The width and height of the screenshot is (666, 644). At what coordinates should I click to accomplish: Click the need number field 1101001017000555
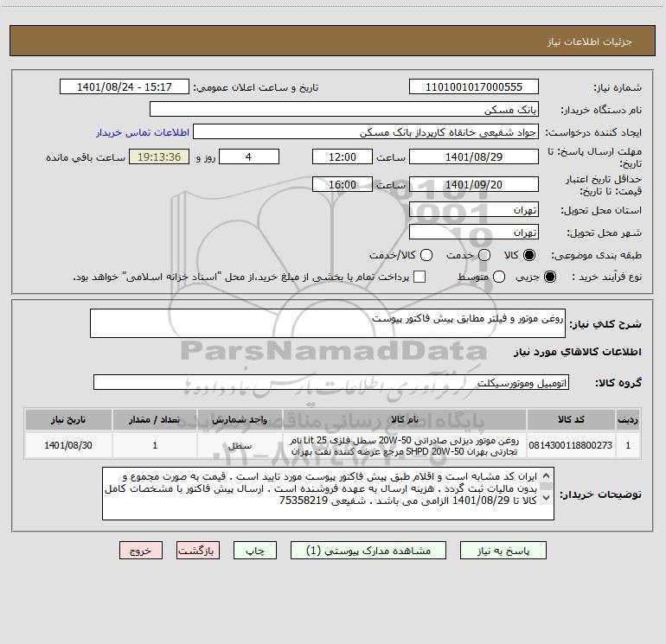[x=474, y=86]
